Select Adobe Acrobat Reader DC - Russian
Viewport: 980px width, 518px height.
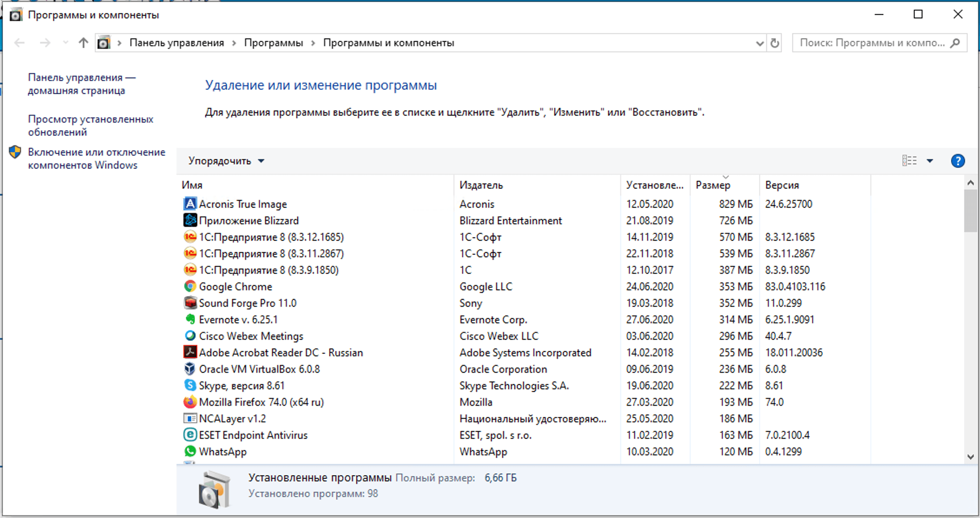[281, 353]
